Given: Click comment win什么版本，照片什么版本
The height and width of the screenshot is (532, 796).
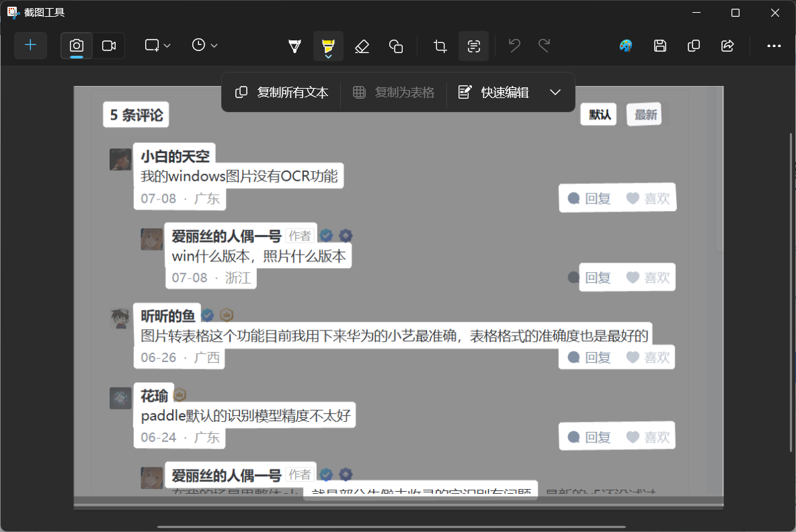Looking at the screenshot, I should coord(259,256).
